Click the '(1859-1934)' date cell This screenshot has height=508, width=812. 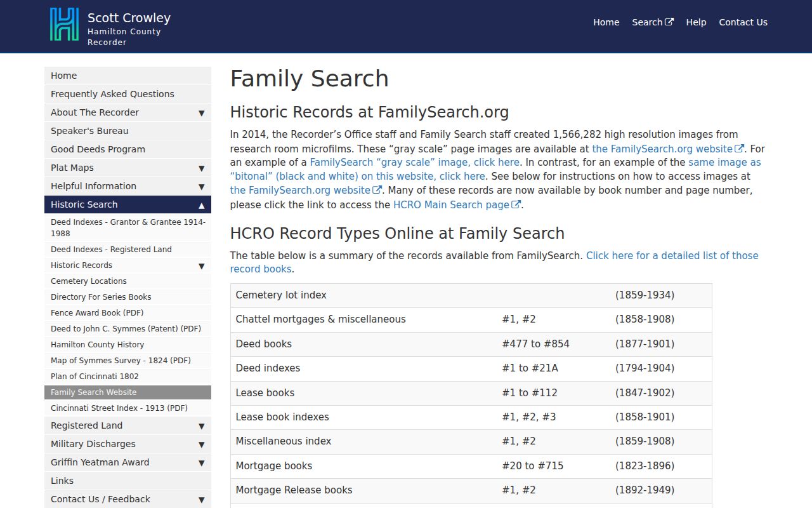660,295
